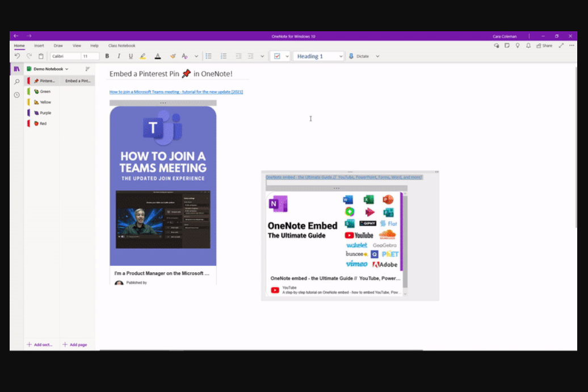Open the font name box showing Calibri
The width and height of the screenshot is (588, 392).
65,56
